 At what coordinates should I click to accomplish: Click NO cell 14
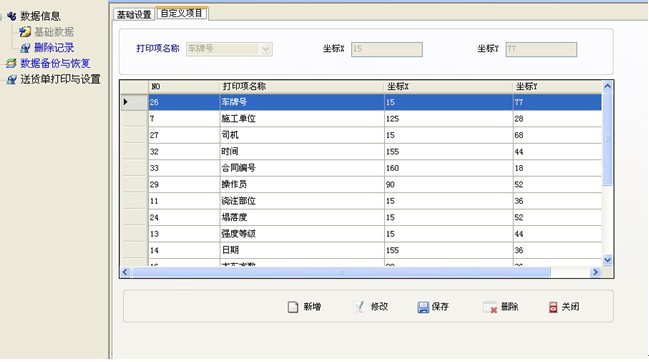(184, 250)
